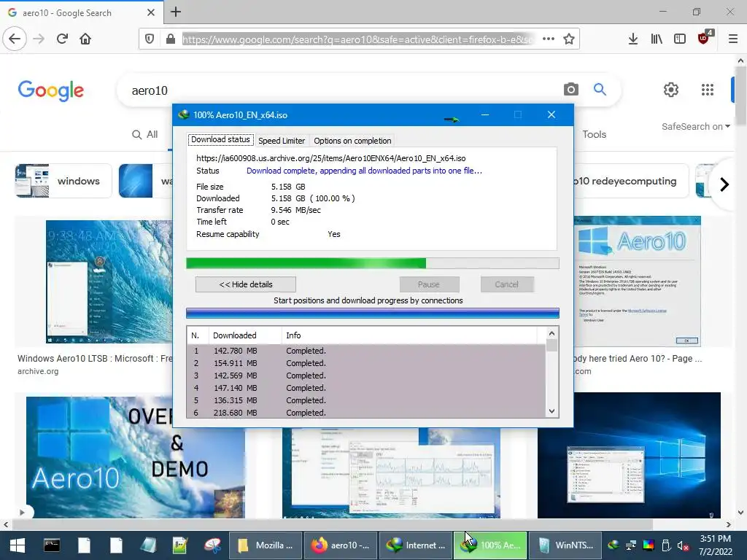Click the Pause button in the download dialog
The image size is (747, 560).
coord(429,284)
